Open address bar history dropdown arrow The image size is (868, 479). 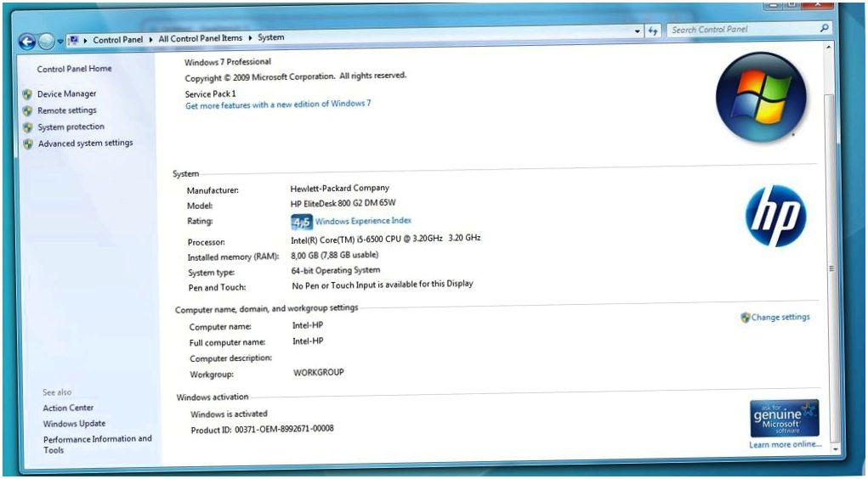tap(638, 31)
